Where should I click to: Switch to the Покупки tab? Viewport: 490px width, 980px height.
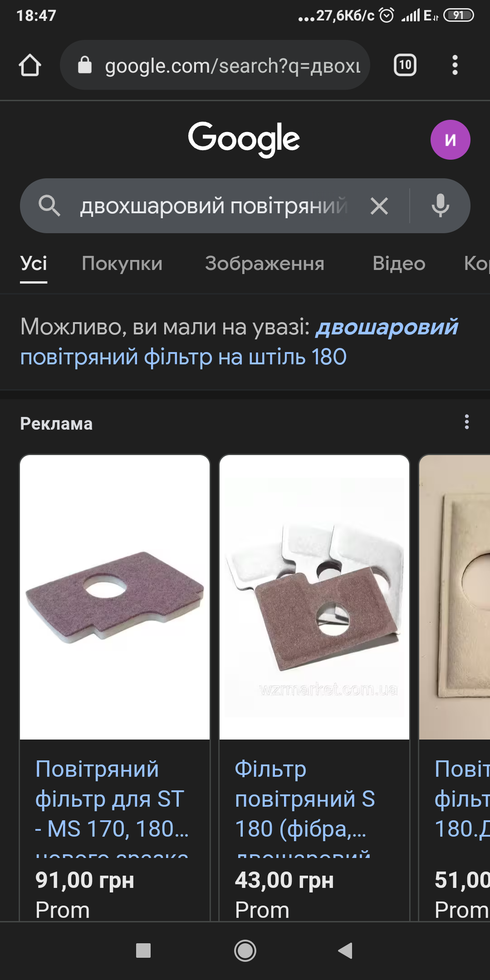[122, 264]
